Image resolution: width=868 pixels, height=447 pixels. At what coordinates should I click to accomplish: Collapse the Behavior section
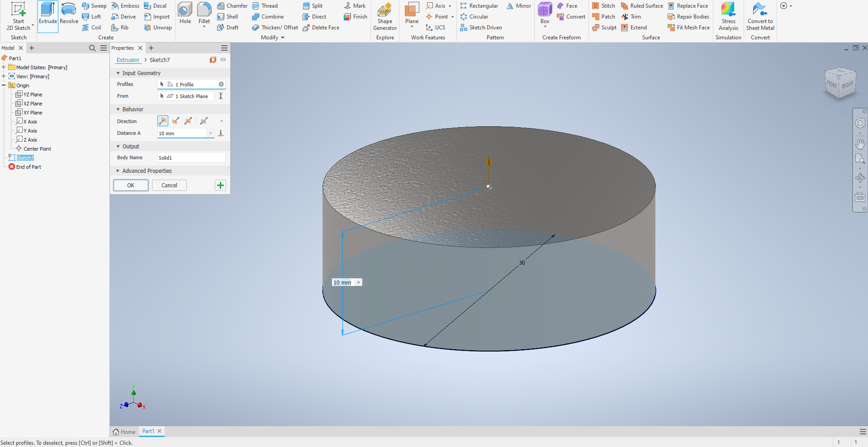[x=118, y=109]
